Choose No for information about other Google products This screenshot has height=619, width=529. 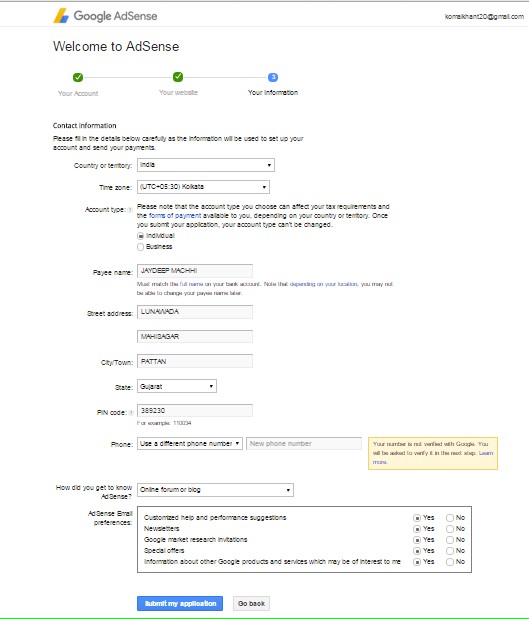click(450, 562)
